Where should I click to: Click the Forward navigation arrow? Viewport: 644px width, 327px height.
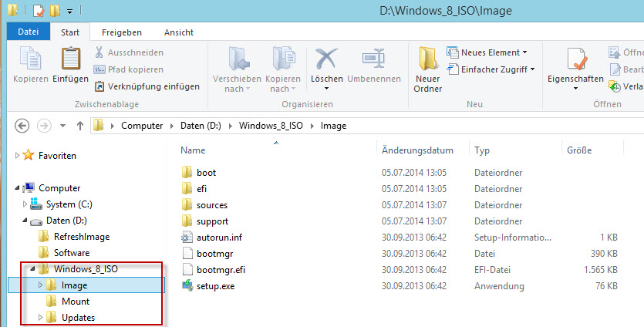44,125
